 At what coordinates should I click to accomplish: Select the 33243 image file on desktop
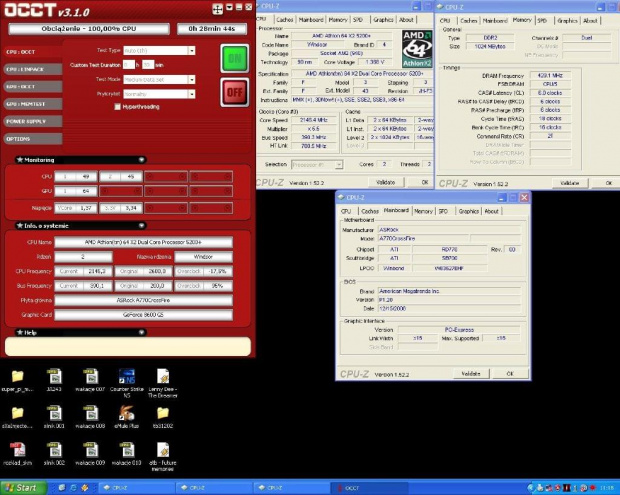coord(54,381)
